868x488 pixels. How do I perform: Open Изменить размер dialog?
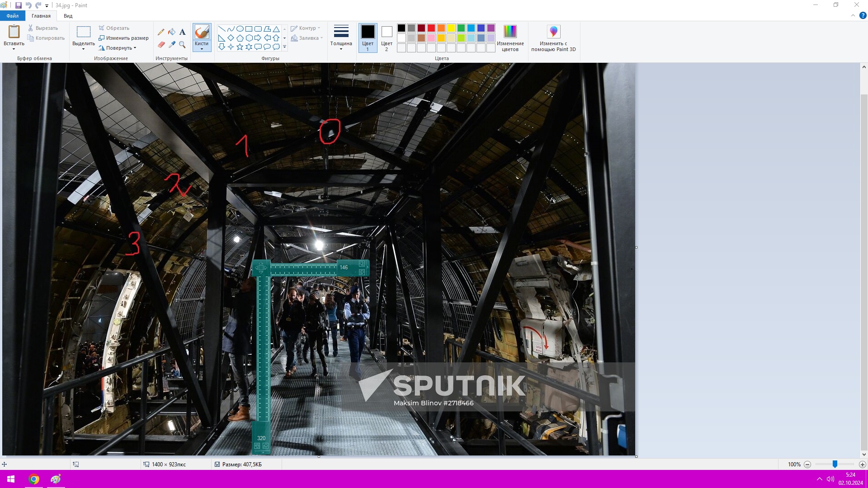pos(124,38)
